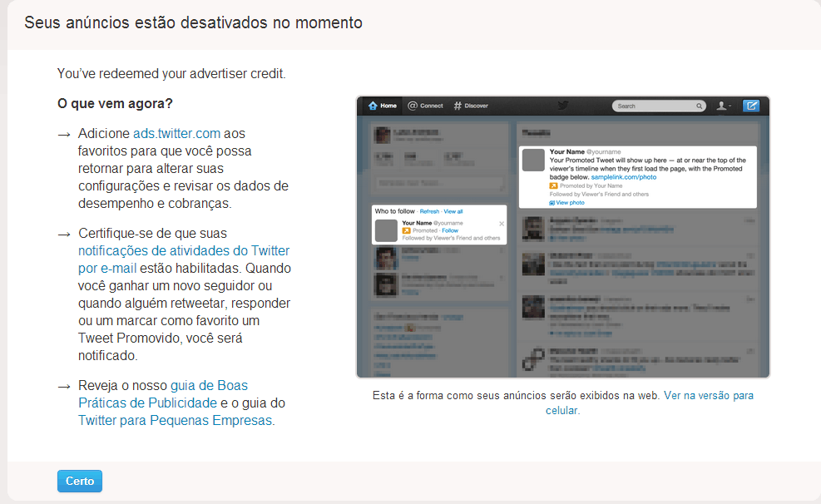
Task: Click Refresh in the Who to follow box
Action: pyautogui.click(x=429, y=211)
